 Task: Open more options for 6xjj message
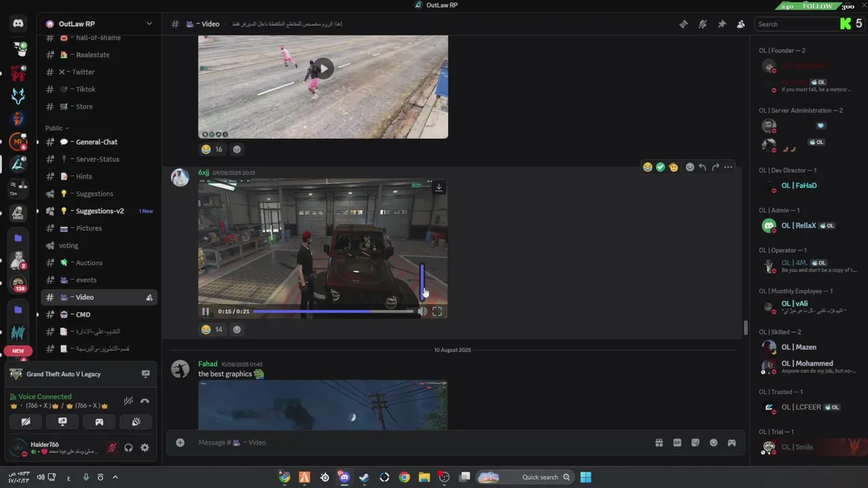click(728, 167)
